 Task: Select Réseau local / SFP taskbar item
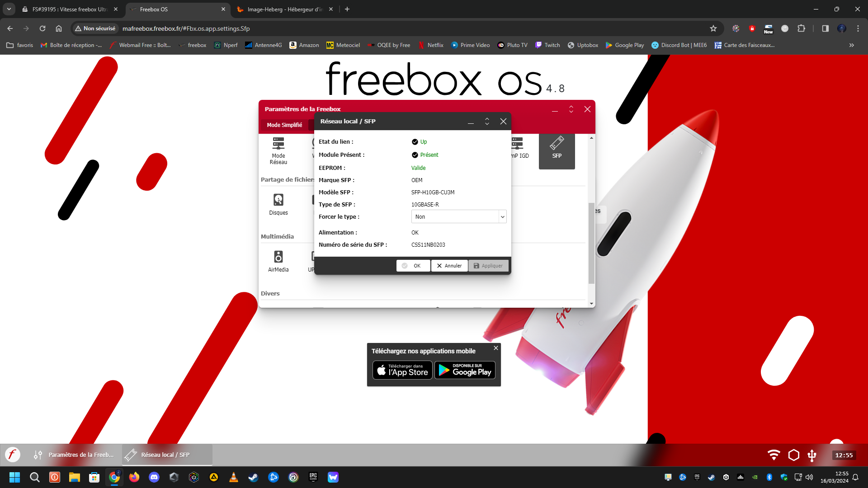click(167, 455)
